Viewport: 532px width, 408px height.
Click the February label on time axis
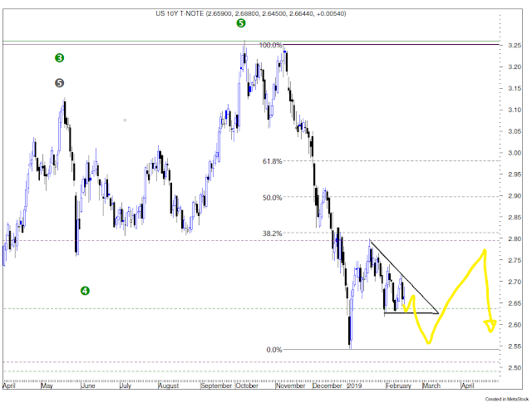click(x=399, y=386)
